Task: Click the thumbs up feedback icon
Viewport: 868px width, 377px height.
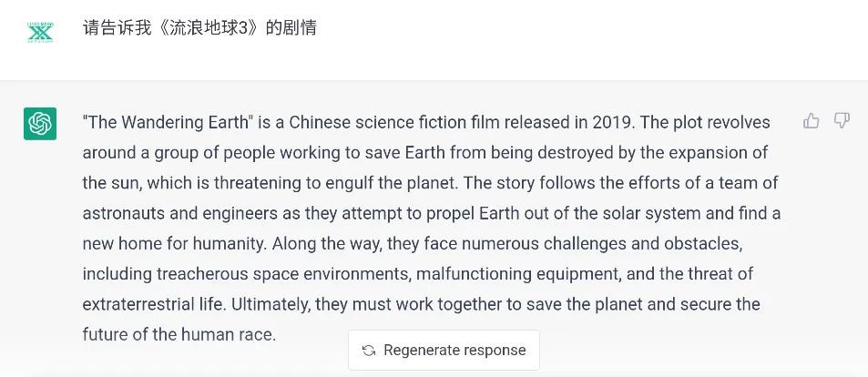Action: click(x=811, y=121)
